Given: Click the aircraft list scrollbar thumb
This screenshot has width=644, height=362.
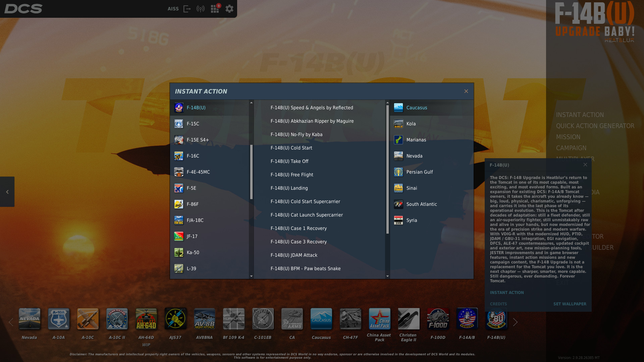Looking at the screenshot, I should coord(251,172).
